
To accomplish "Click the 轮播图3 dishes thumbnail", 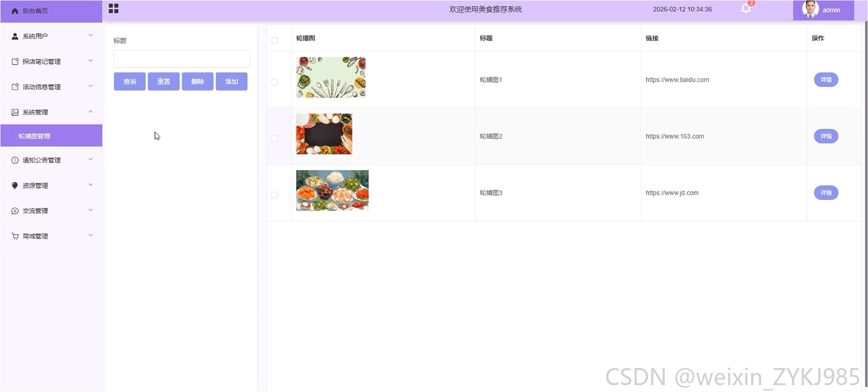I will [332, 191].
